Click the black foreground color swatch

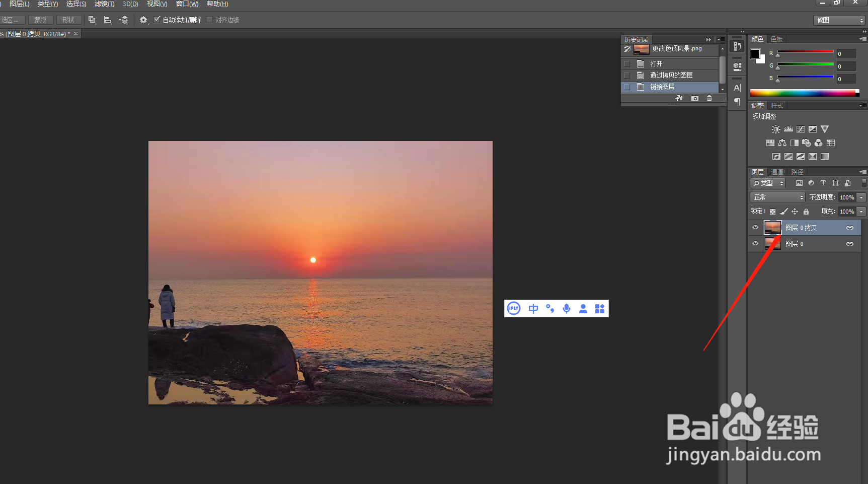[x=755, y=54]
